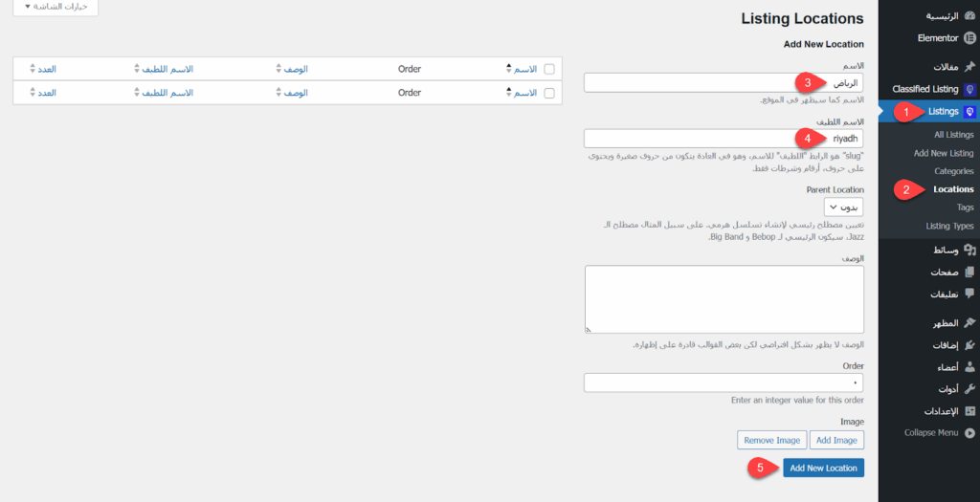Expand خيارات الشاشة screen options

55,7
